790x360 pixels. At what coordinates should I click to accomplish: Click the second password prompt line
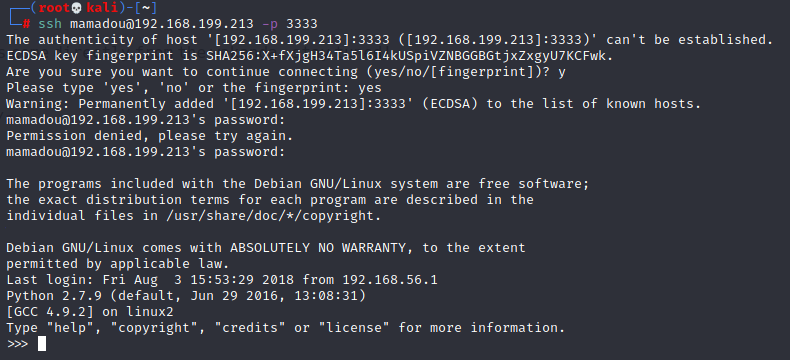tap(146, 152)
